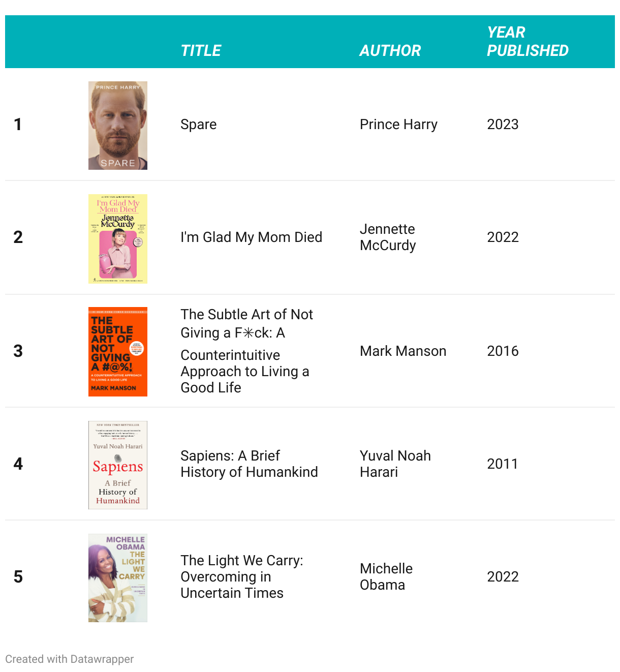Click Sapiens: A Brief History title
The width and height of the screenshot is (620, 672).
click(x=250, y=464)
